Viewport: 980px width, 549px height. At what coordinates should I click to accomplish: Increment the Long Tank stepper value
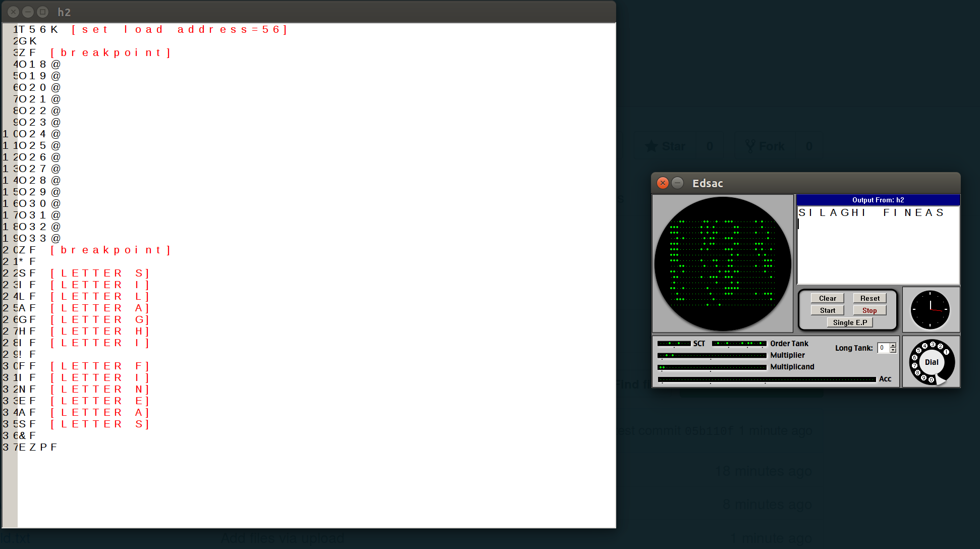coord(893,345)
